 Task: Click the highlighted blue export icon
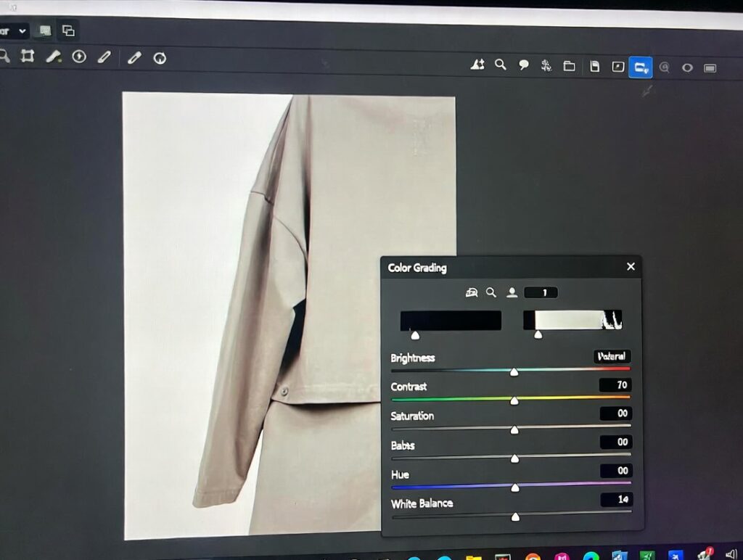tap(640, 67)
